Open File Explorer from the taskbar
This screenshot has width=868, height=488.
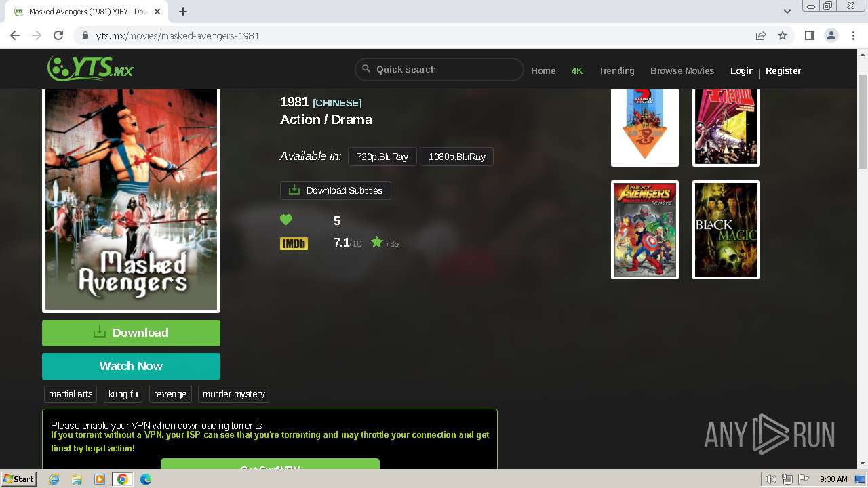[x=77, y=479]
